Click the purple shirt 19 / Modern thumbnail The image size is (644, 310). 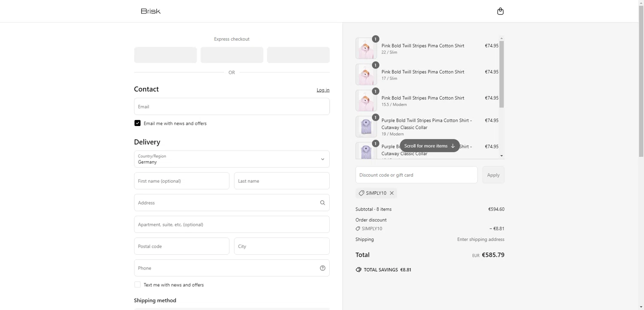366,127
